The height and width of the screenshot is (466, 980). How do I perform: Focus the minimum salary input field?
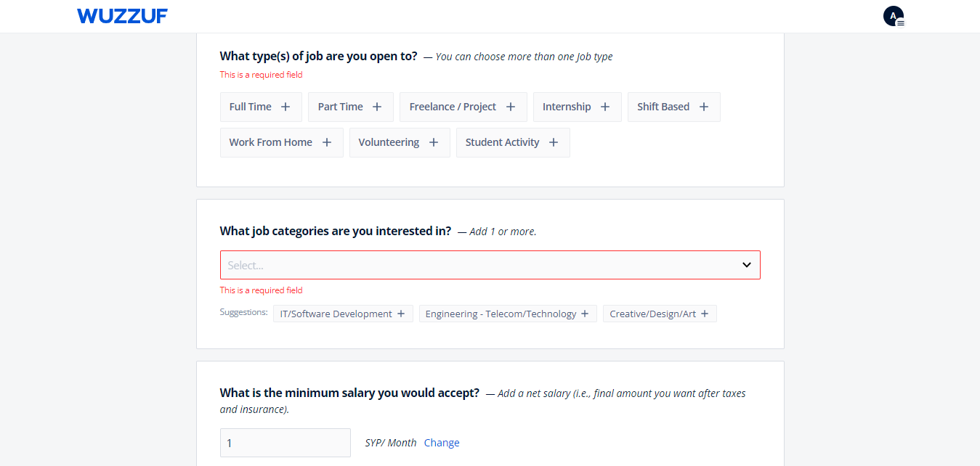(x=285, y=443)
